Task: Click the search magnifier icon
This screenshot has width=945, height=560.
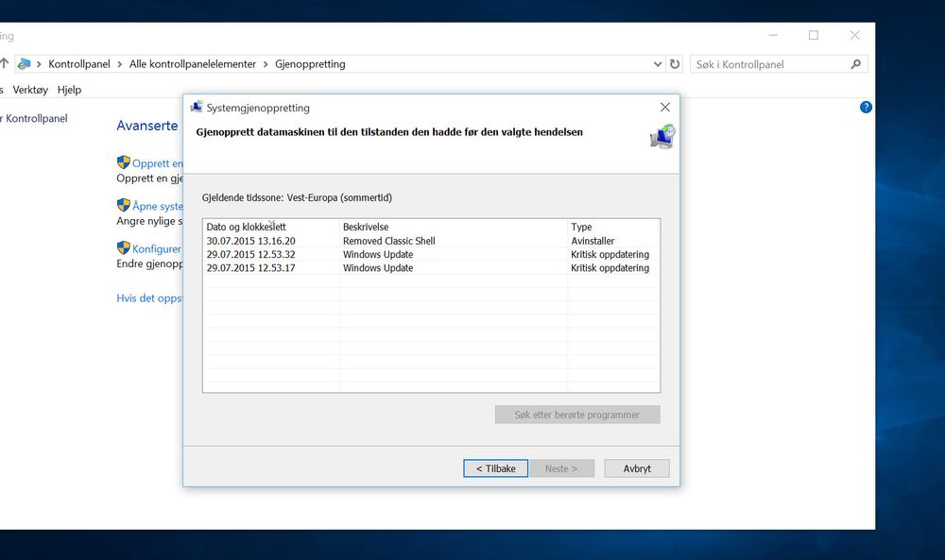Action: pos(855,64)
